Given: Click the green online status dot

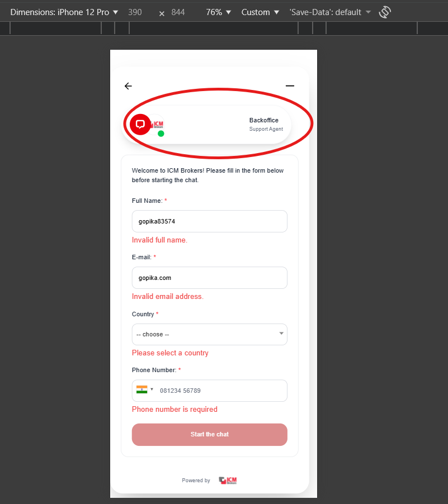Looking at the screenshot, I should [161, 134].
